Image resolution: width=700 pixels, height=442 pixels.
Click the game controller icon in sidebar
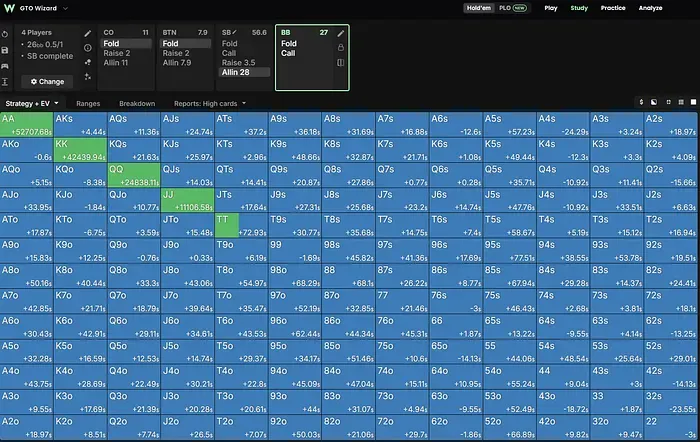5,66
